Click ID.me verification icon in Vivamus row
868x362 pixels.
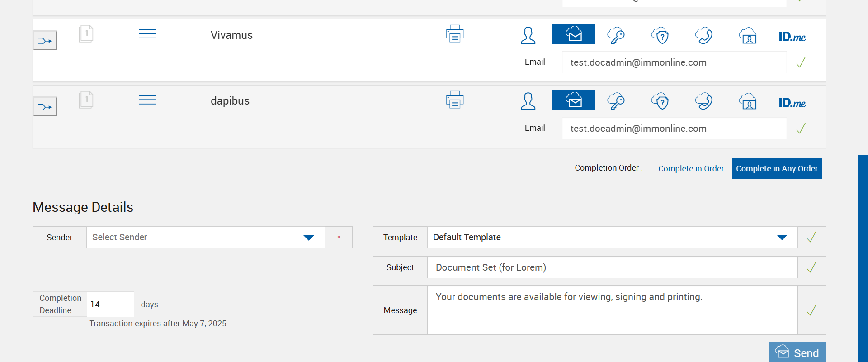792,37
